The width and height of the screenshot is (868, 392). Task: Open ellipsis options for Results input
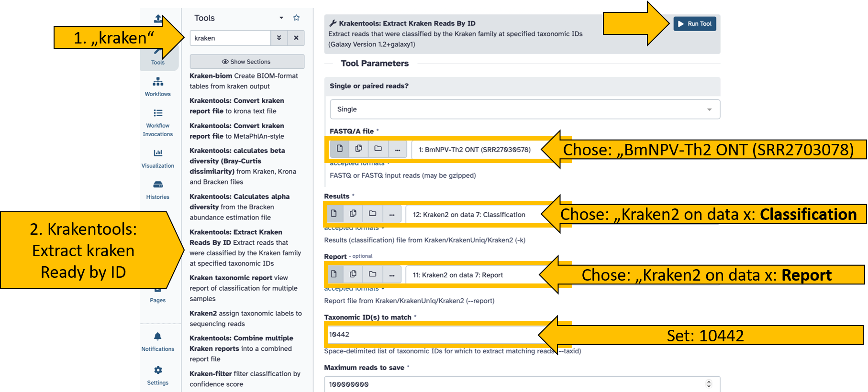(x=392, y=213)
